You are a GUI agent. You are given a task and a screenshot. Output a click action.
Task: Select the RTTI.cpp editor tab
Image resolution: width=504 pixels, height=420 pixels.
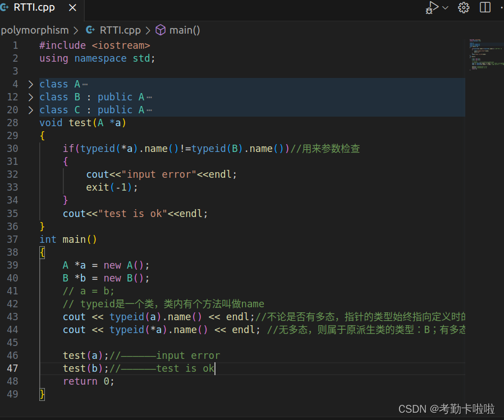35,7
